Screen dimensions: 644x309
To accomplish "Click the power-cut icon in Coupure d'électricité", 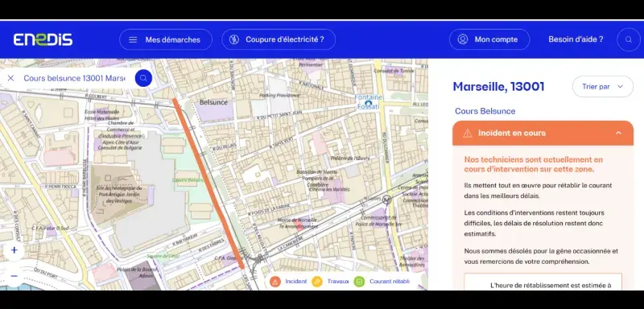I will 234,39.
